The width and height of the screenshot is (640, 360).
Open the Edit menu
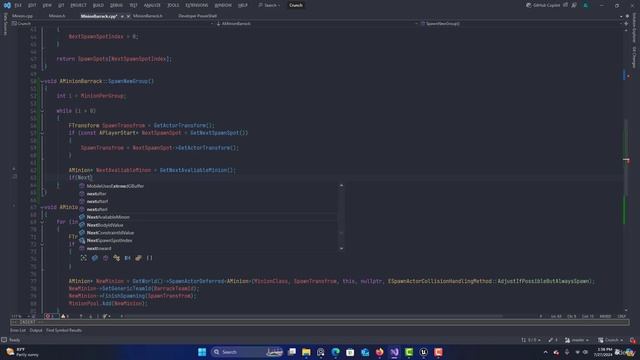[x=32, y=5]
